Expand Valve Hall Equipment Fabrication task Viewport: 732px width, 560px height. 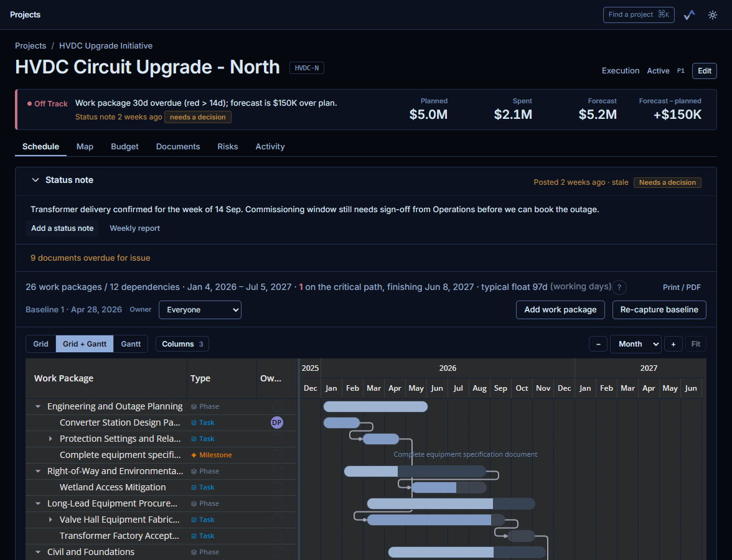point(50,520)
